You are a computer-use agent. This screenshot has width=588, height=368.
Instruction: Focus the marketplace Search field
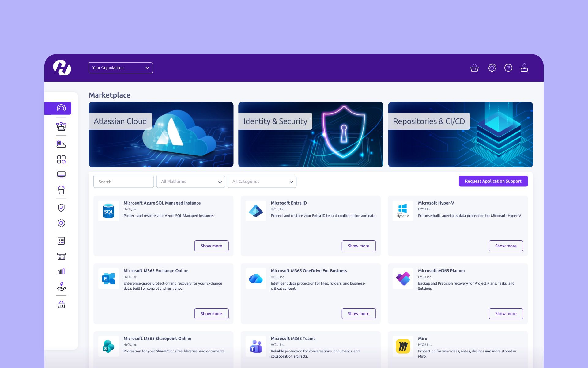(123, 182)
